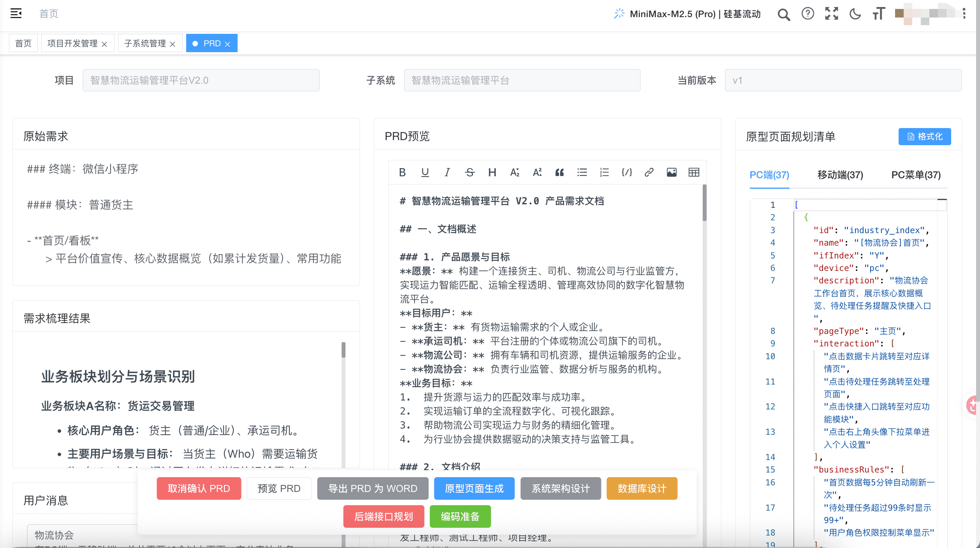This screenshot has width=980, height=548.
Task: Open the search magnifier icon
Action: point(784,14)
